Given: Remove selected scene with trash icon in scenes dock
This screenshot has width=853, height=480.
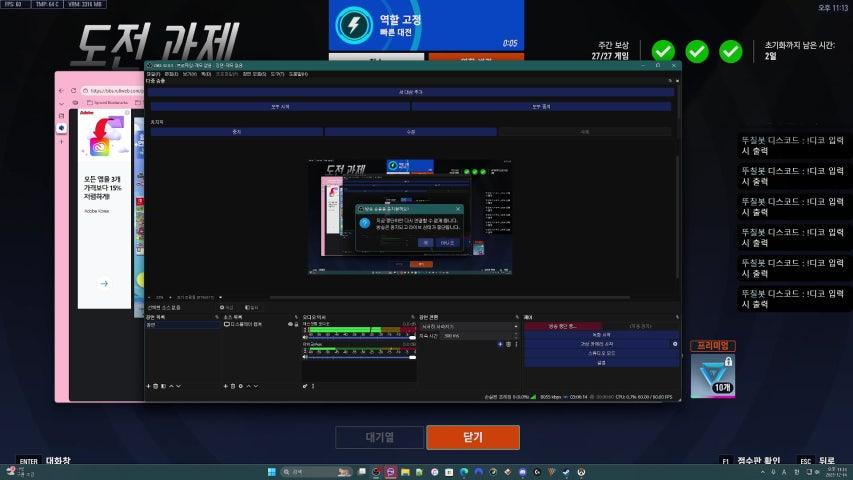Looking at the screenshot, I should [x=156, y=386].
